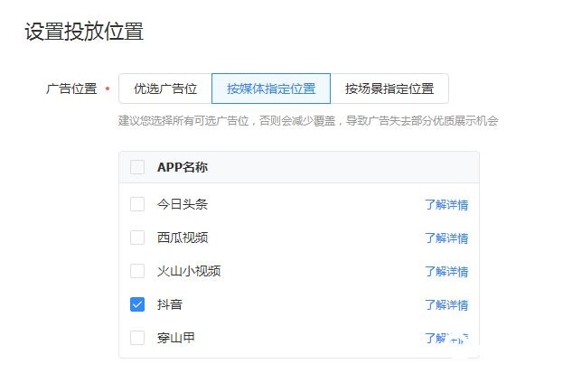Toggle the 穿山甲 checkbox
The image size is (563, 392).
click(x=137, y=338)
